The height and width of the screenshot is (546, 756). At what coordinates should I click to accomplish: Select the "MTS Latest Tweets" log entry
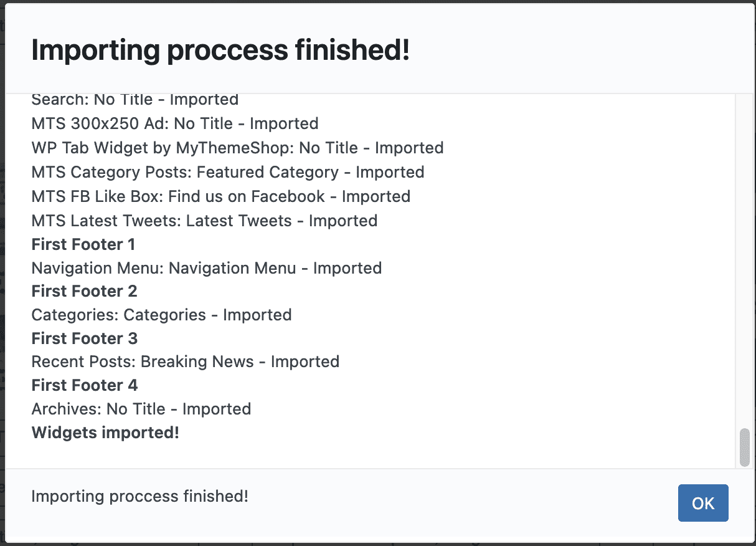click(x=204, y=221)
